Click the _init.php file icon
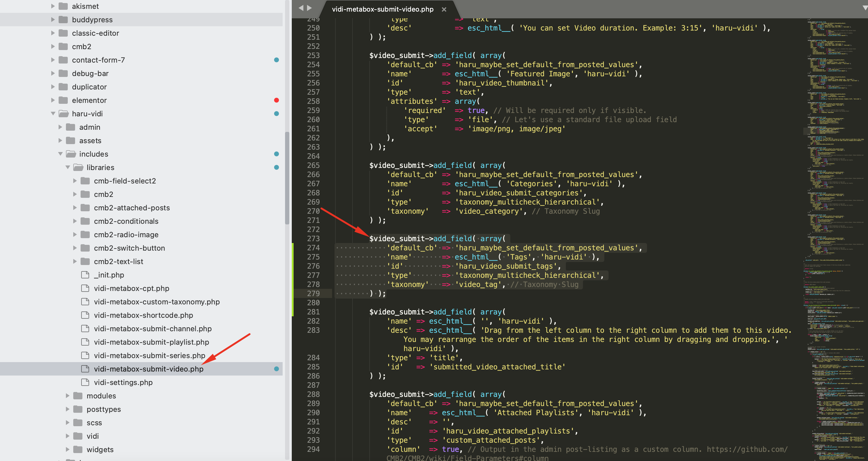 85,275
